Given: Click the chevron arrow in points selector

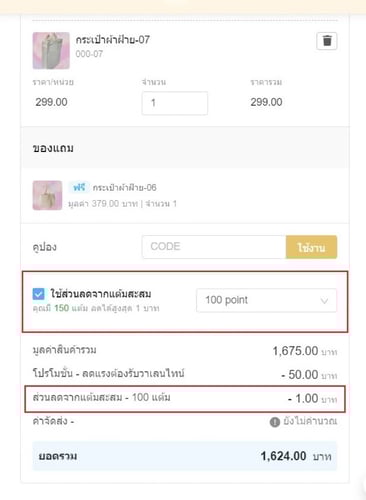Looking at the screenshot, I should (x=324, y=301).
